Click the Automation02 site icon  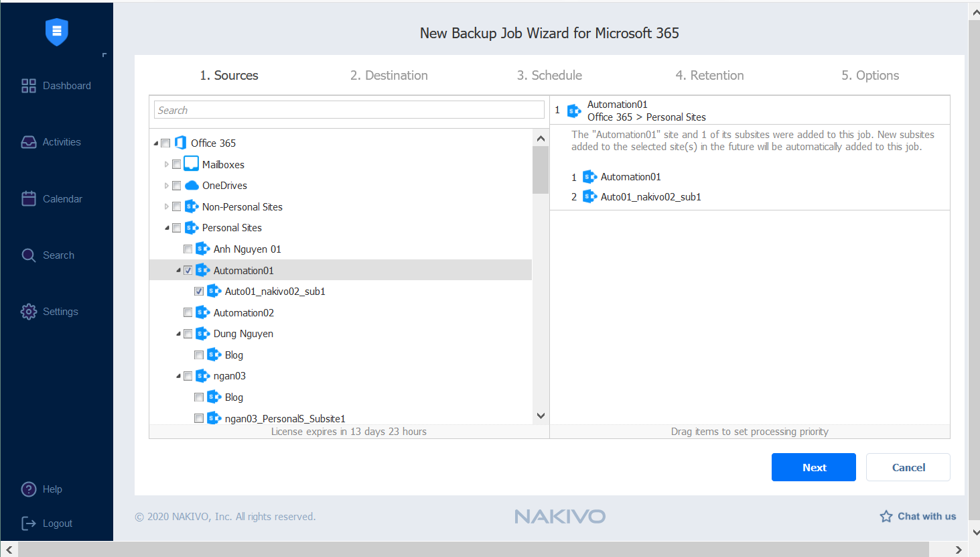[203, 312]
